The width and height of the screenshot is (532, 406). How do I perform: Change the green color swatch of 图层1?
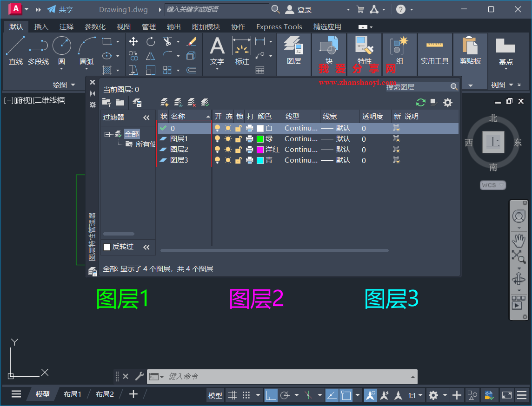[260, 138]
